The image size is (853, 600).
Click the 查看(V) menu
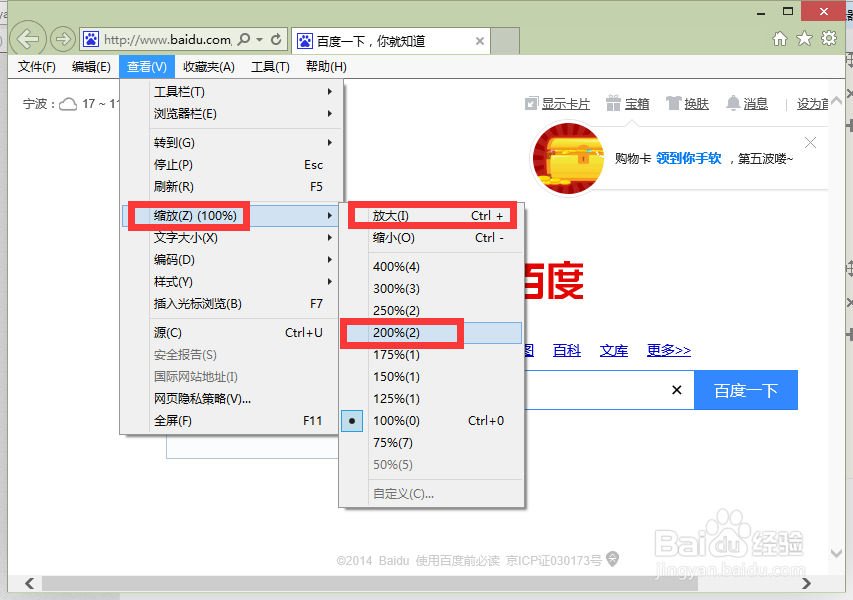146,67
